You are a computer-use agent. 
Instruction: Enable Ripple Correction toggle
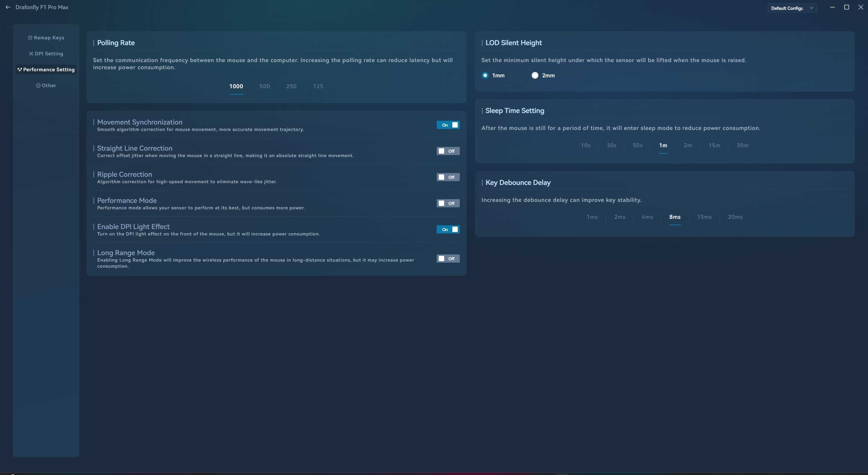(448, 177)
